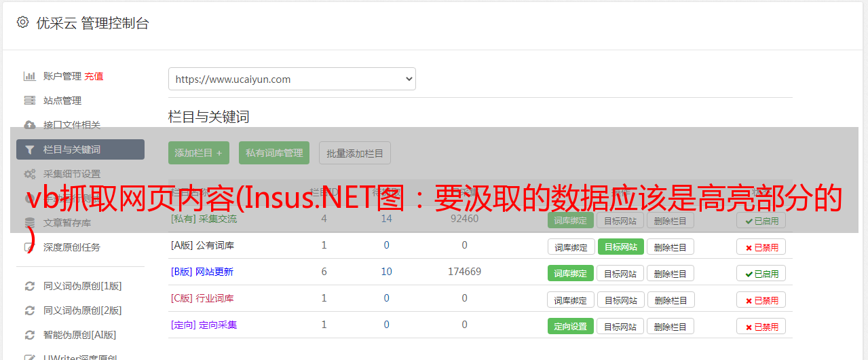
Task: Click 词库绑定 in the 公有词库 row
Action: click(x=571, y=247)
